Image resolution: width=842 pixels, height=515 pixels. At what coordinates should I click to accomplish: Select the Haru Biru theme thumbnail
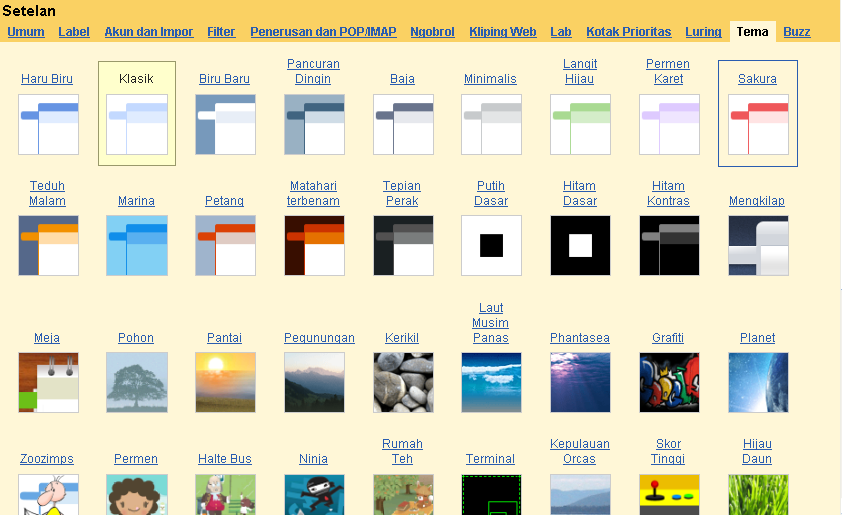48,125
